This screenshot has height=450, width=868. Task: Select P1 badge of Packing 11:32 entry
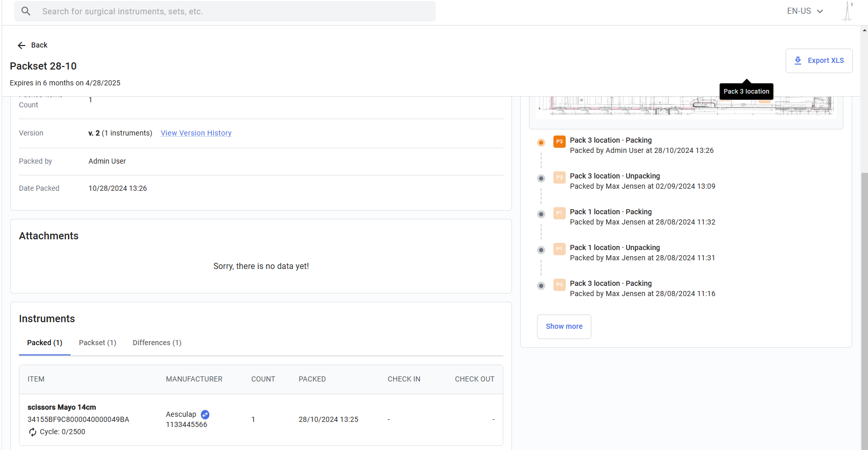click(x=560, y=213)
